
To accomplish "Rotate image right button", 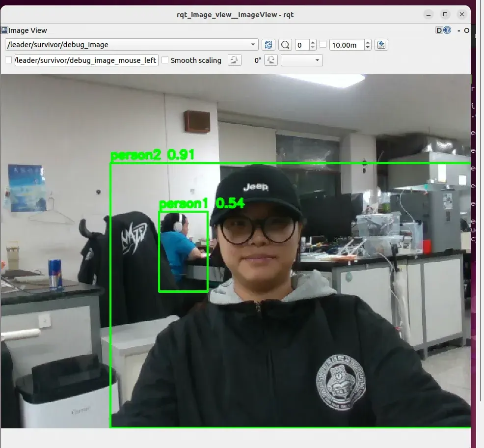I will [270, 60].
